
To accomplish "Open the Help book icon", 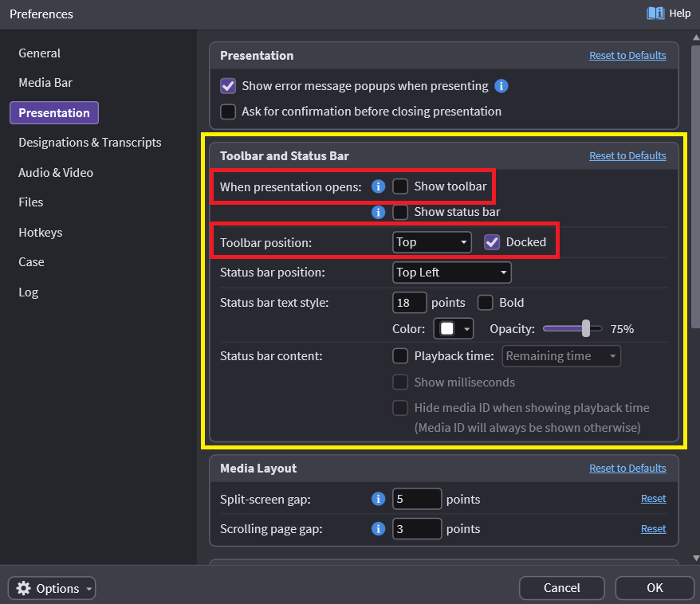I will pos(655,14).
